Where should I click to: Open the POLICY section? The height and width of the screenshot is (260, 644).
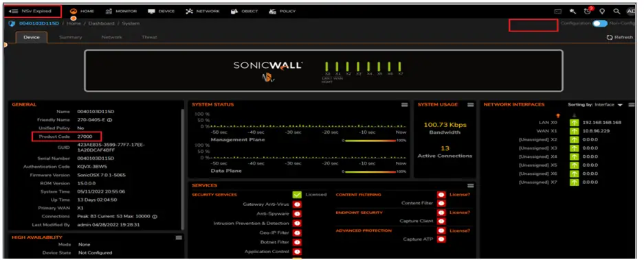tap(282, 11)
